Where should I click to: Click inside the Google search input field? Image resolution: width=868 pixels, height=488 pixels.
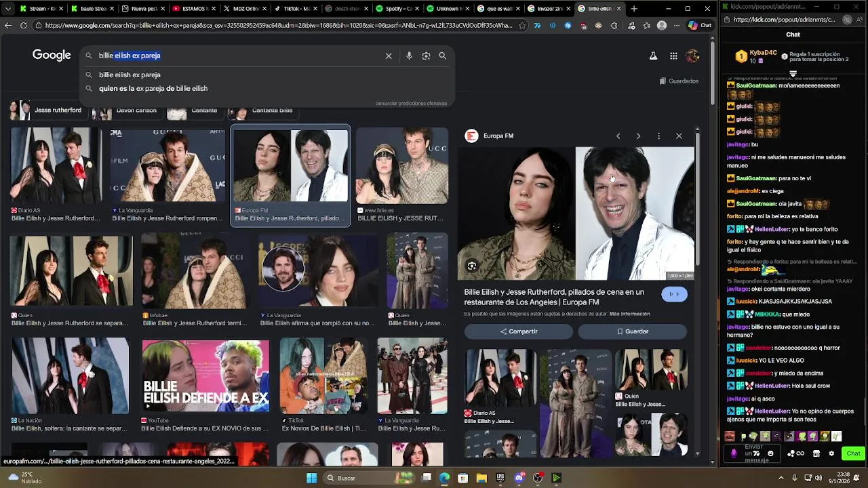[237, 56]
